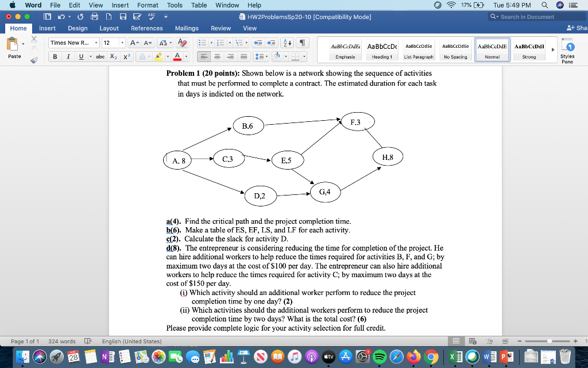This screenshot has width=588, height=368.
Task: Open Excel from the Dock
Action: coord(454,356)
